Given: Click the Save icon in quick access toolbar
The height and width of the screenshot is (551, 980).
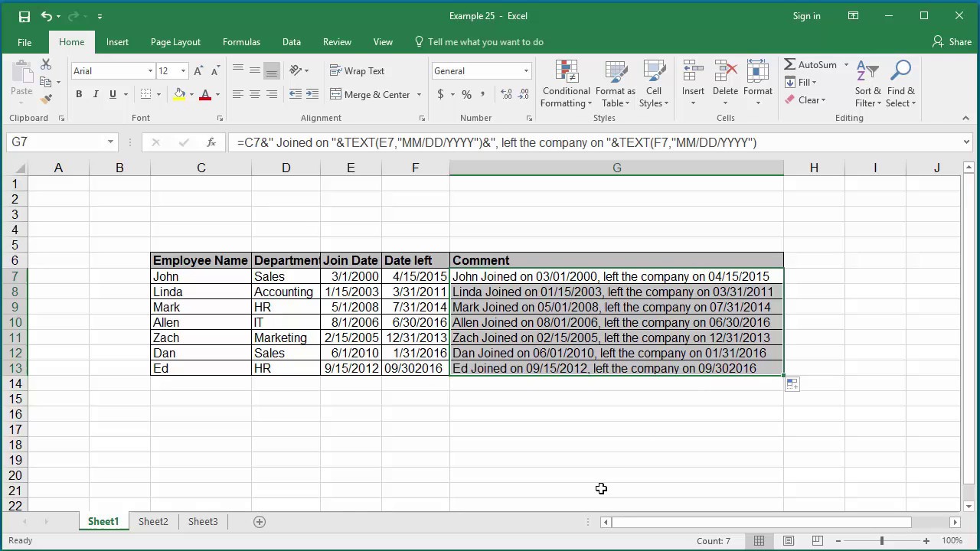Looking at the screenshot, I should [24, 16].
